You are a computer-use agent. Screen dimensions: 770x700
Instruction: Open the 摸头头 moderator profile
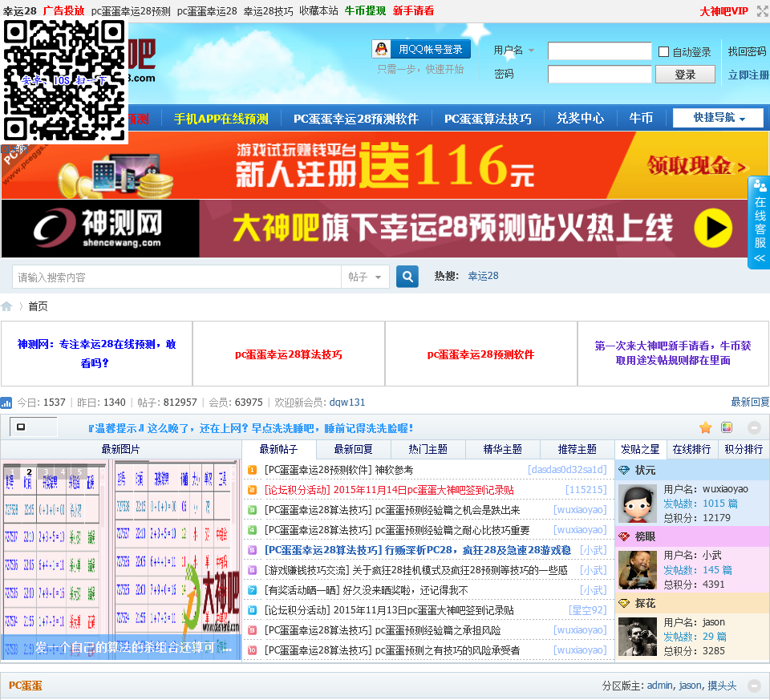pyautogui.click(x=722, y=686)
